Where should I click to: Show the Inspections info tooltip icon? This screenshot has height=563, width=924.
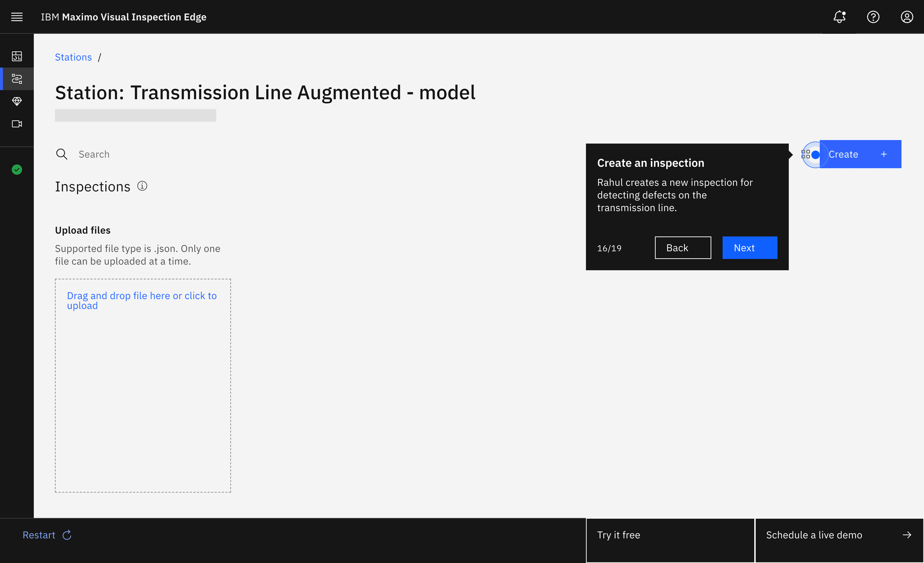[142, 186]
